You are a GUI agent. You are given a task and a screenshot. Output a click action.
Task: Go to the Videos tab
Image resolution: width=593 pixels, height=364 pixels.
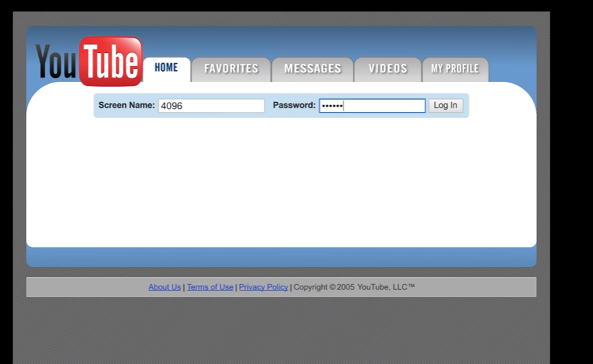387,69
